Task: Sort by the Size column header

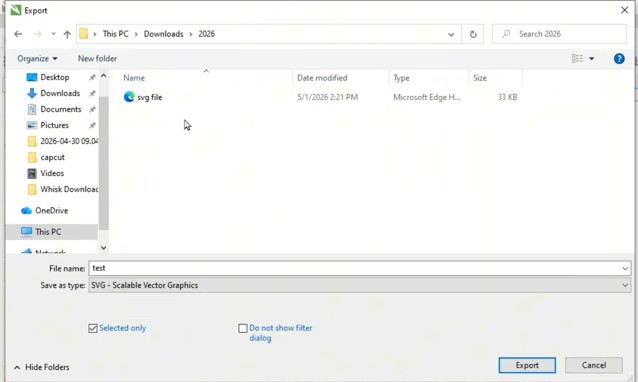Action: pyautogui.click(x=480, y=78)
